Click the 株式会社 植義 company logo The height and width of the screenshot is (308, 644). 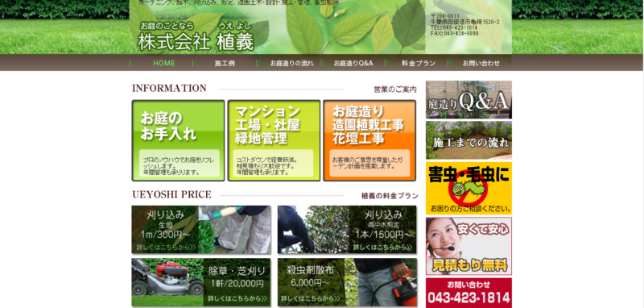pyautogui.click(x=196, y=37)
